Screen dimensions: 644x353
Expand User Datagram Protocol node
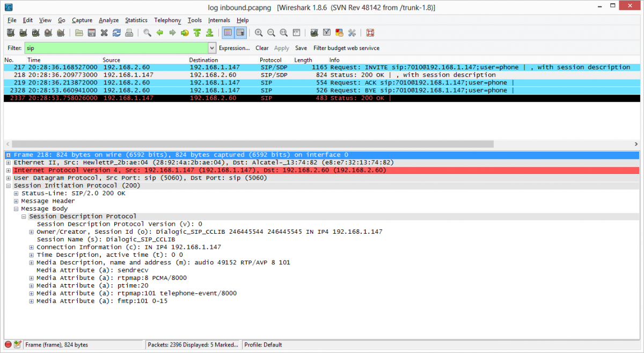coord(9,178)
